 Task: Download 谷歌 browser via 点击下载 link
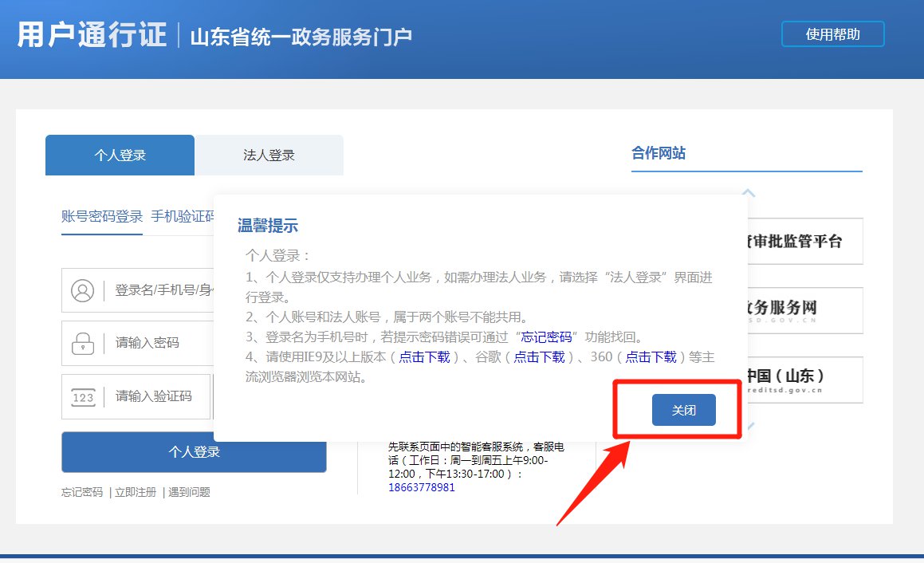pyautogui.click(x=538, y=357)
